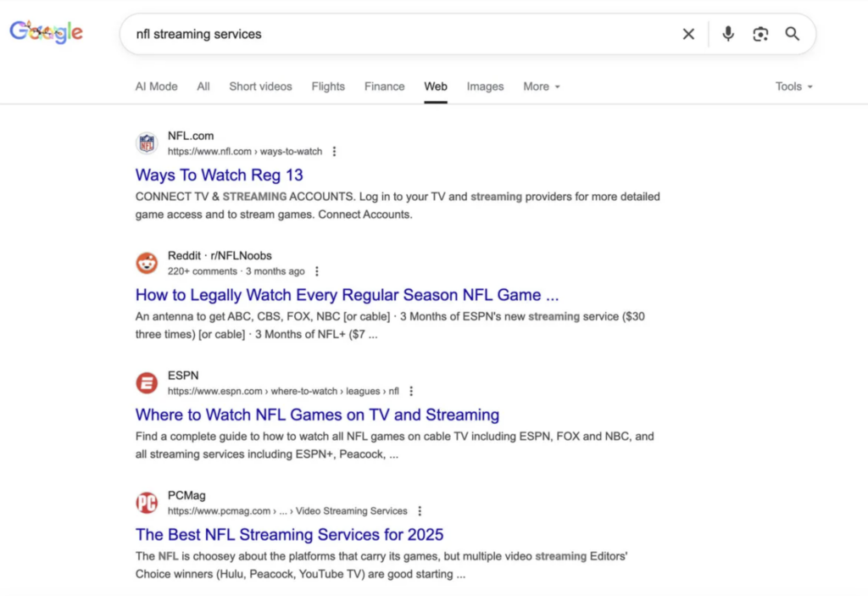Clear the search box with X icon
This screenshot has width=868, height=596.
[688, 34]
